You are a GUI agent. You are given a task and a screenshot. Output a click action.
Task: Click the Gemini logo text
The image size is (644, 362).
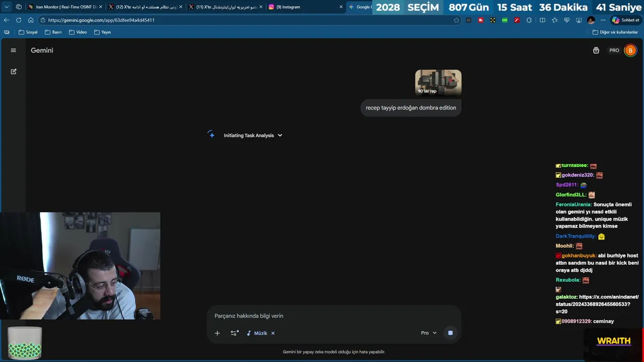(x=42, y=50)
